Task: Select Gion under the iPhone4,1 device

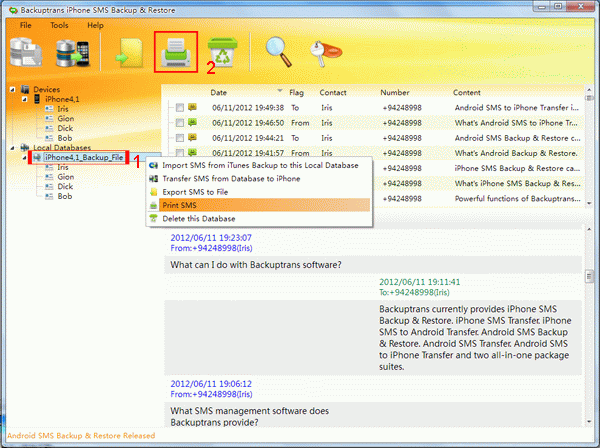Action: (65, 119)
